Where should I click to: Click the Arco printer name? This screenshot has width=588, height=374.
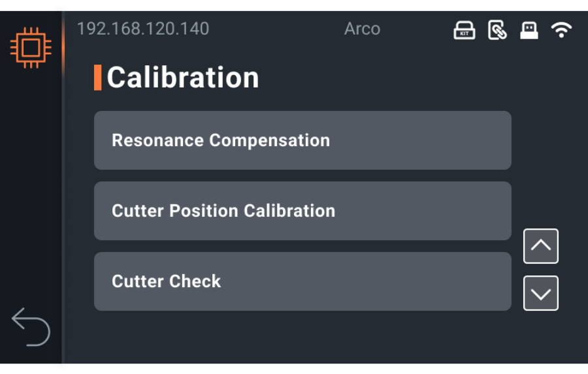(362, 29)
